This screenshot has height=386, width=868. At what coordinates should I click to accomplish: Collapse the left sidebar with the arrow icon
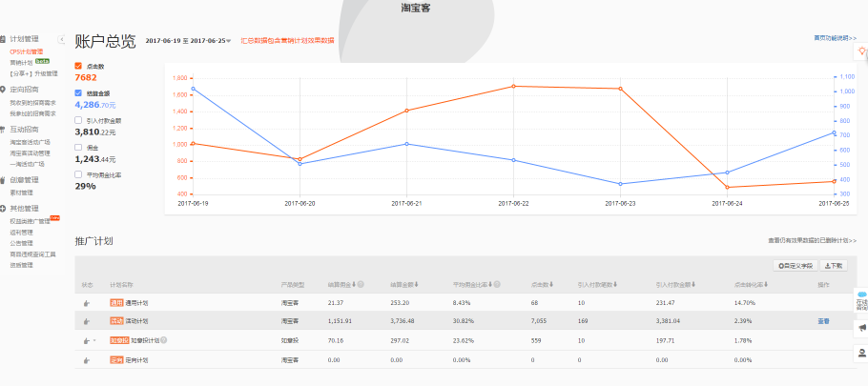click(x=61, y=39)
